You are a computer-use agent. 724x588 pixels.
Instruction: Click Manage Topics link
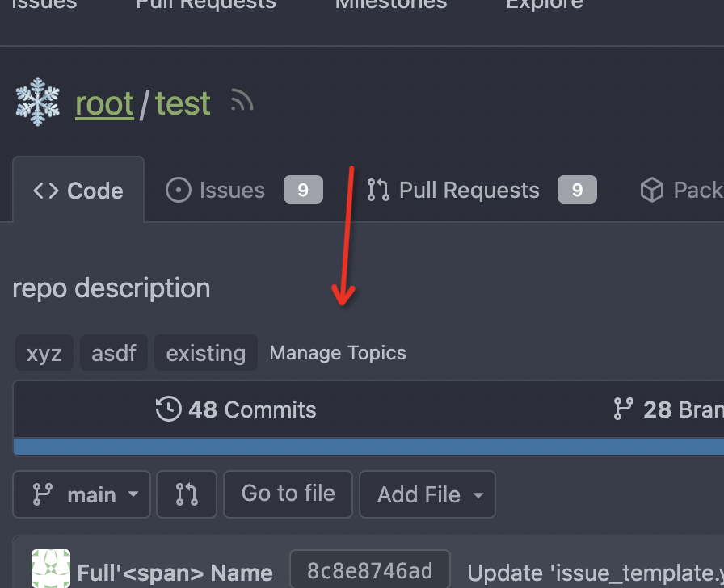click(x=338, y=353)
